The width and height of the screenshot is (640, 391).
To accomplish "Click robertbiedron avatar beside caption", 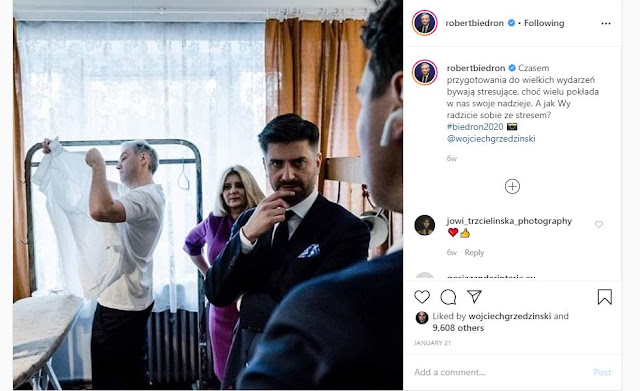I will tap(424, 72).
